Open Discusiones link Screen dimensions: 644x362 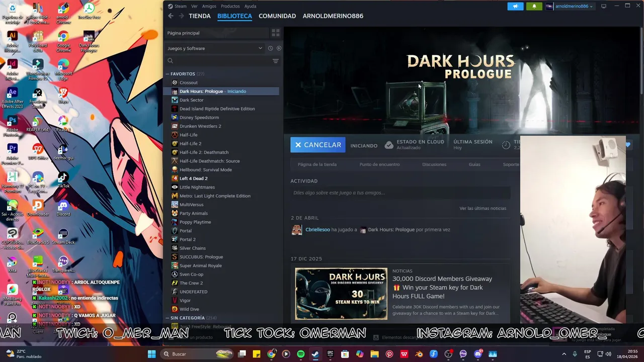coord(434,164)
